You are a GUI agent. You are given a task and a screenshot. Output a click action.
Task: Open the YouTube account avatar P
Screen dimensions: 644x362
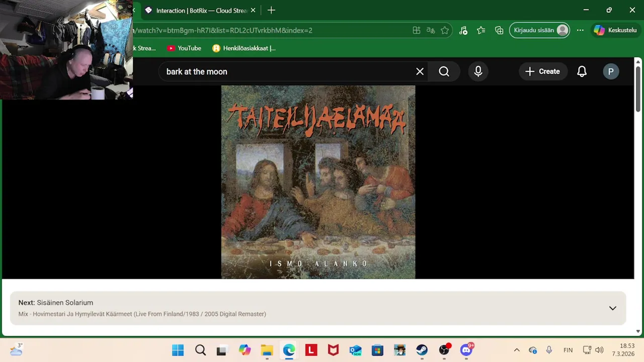[611, 71]
